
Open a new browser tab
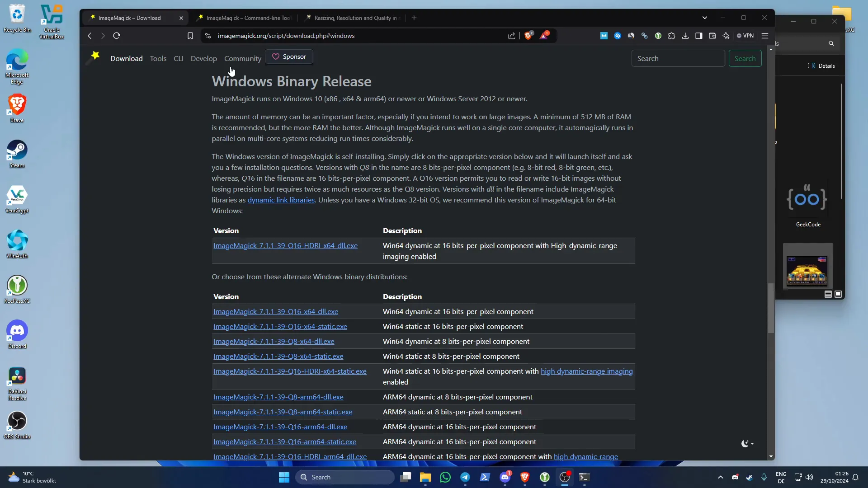tap(414, 18)
